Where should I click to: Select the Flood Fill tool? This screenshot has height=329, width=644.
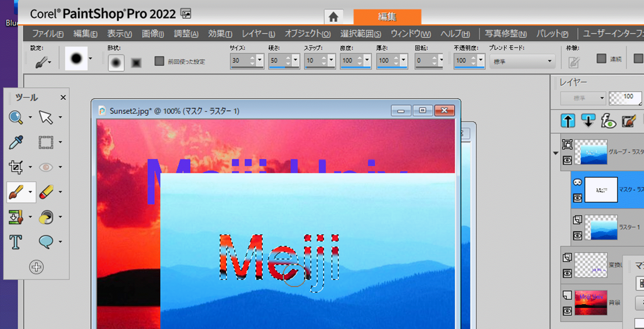coord(46,217)
